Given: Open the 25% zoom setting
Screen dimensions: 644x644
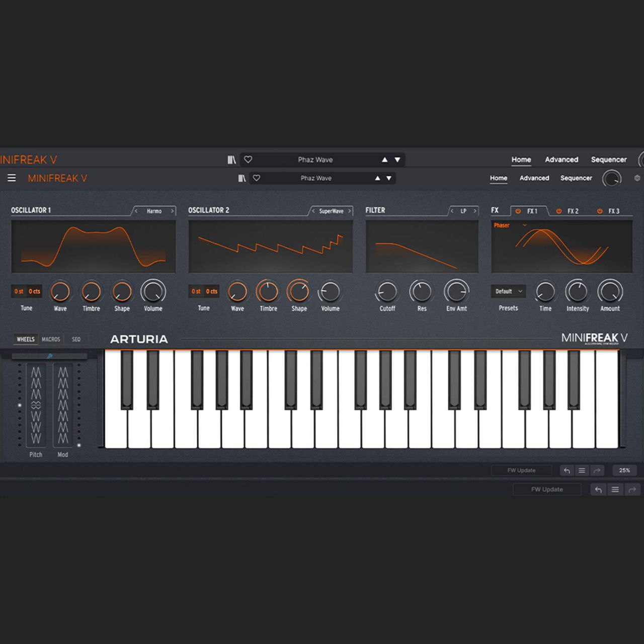Looking at the screenshot, I should coord(624,470).
